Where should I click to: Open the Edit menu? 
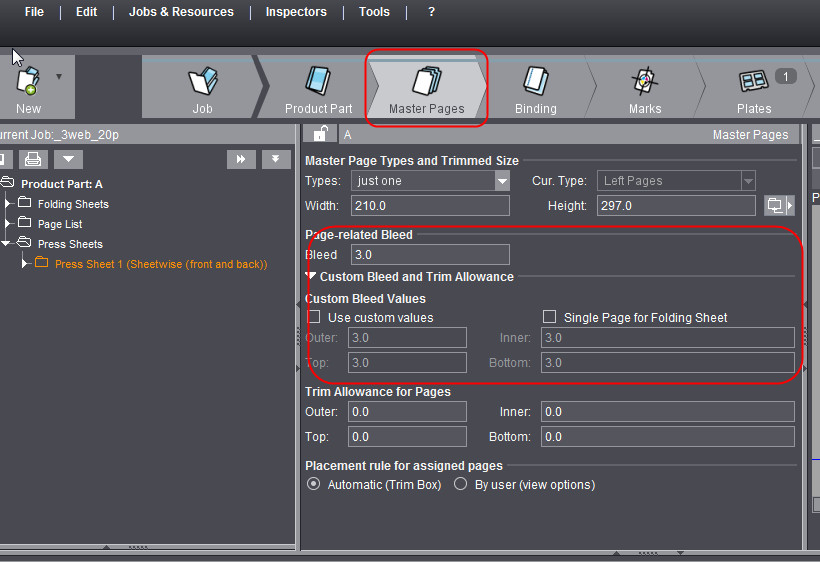point(86,12)
